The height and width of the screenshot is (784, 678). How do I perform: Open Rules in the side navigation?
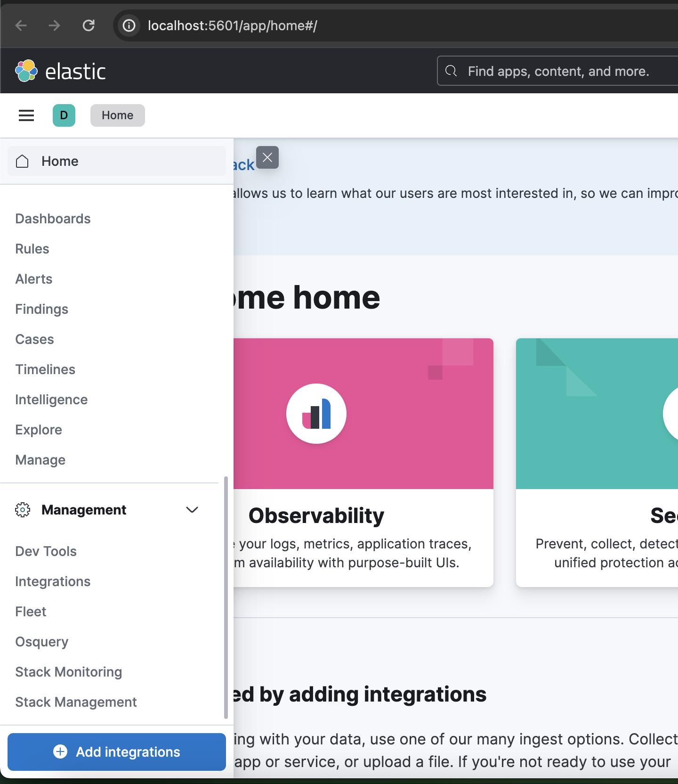(32, 249)
